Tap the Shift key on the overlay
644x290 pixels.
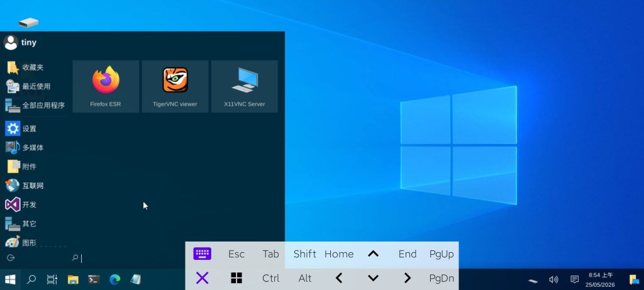305,254
